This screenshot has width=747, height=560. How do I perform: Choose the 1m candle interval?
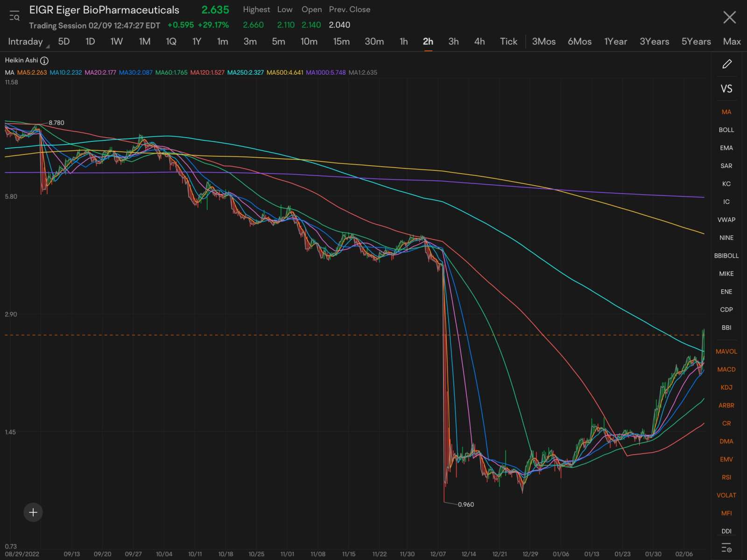point(223,42)
